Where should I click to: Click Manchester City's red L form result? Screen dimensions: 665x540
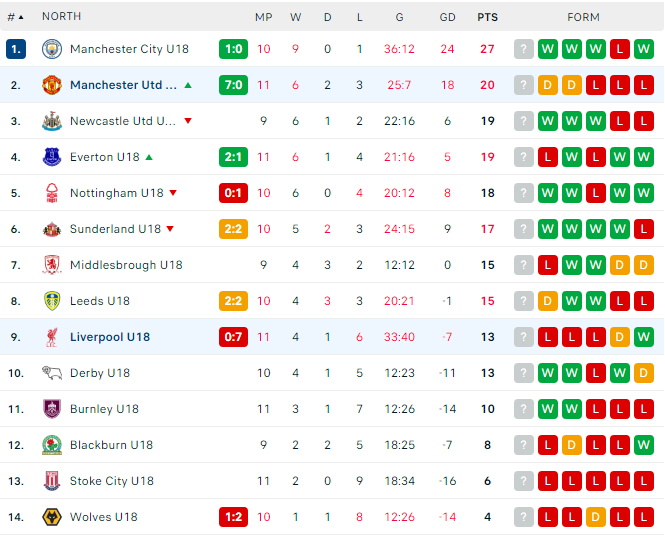tap(620, 49)
